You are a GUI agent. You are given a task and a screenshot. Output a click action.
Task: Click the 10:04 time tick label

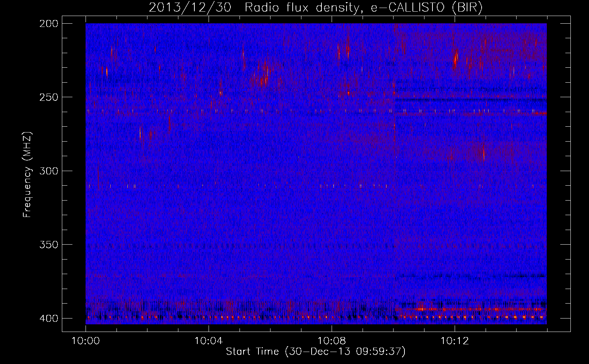(209, 341)
